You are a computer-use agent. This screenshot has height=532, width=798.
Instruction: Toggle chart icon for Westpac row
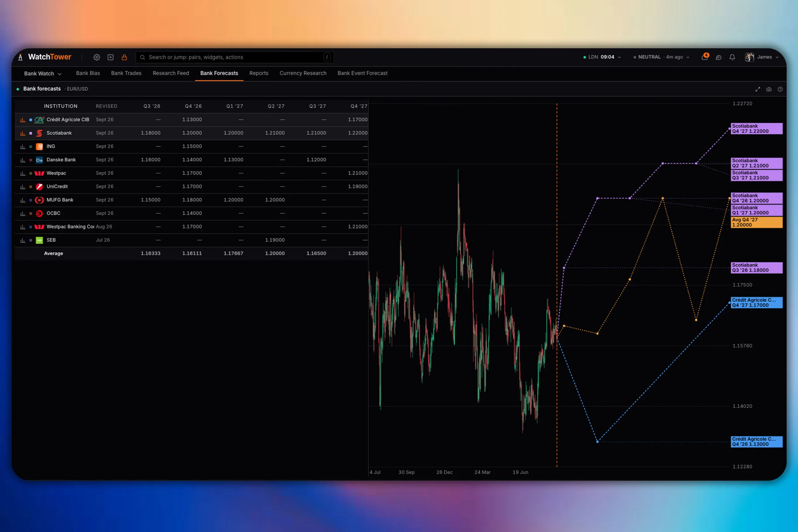point(23,173)
